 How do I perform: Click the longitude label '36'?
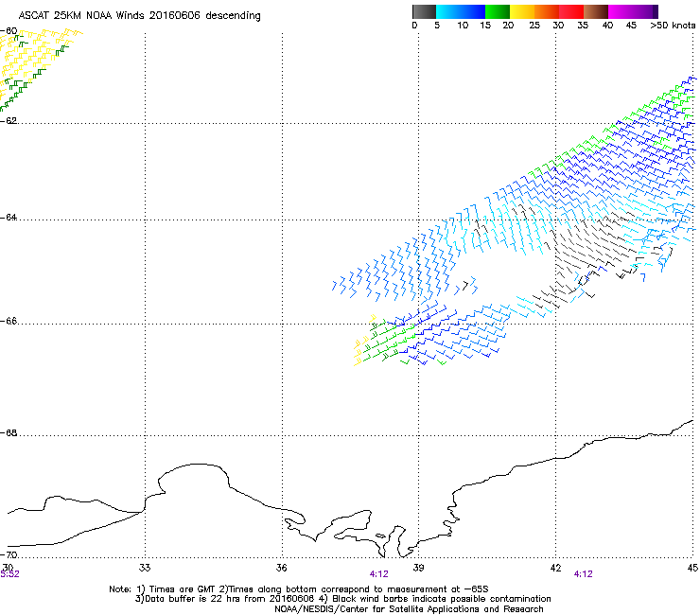click(281, 568)
